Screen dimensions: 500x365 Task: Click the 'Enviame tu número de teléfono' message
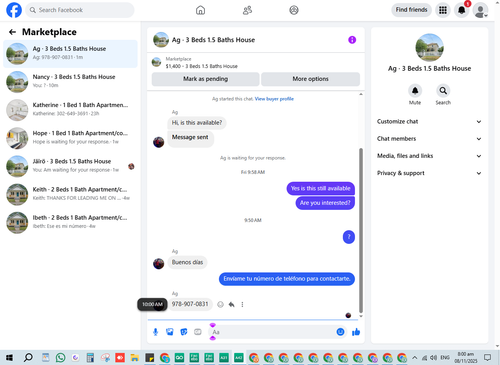pyautogui.click(x=287, y=279)
